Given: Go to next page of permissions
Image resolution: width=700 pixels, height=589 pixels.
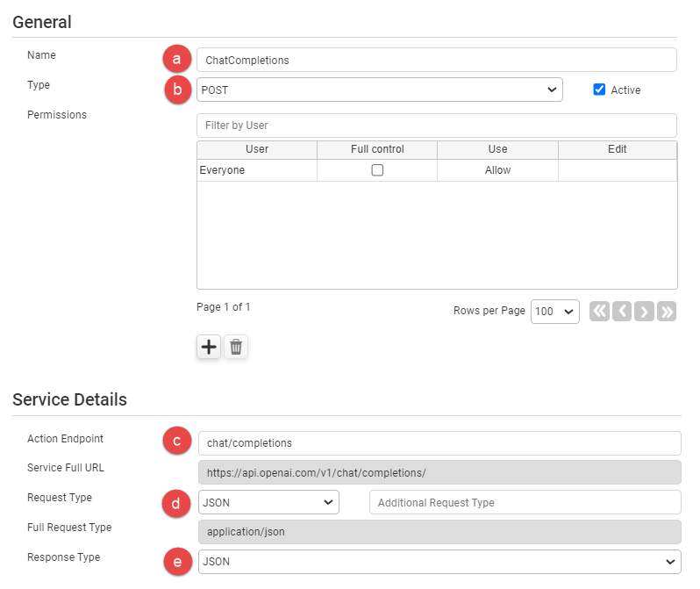Looking at the screenshot, I should [644, 311].
